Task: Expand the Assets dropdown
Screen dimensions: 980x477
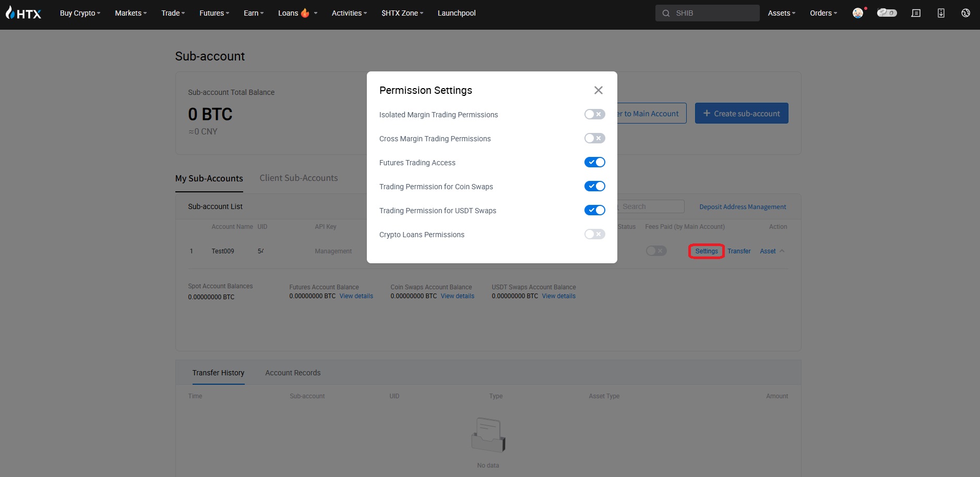Action: coord(781,13)
